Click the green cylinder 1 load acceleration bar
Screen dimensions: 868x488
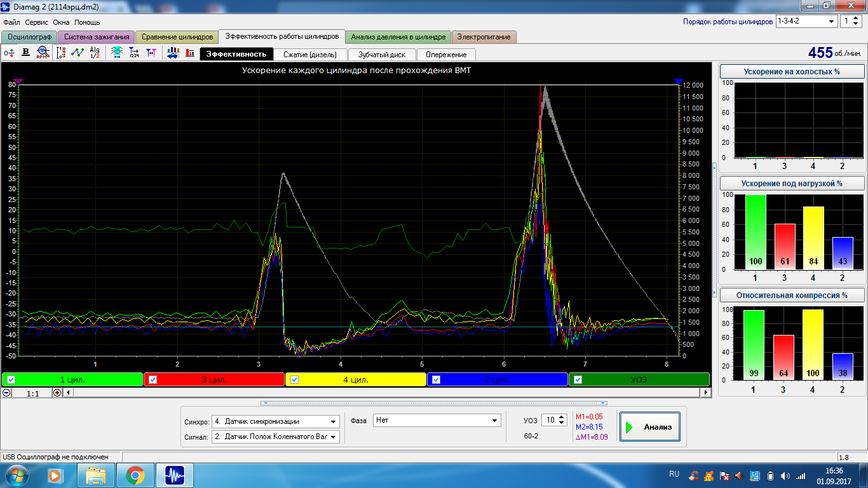[756, 232]
